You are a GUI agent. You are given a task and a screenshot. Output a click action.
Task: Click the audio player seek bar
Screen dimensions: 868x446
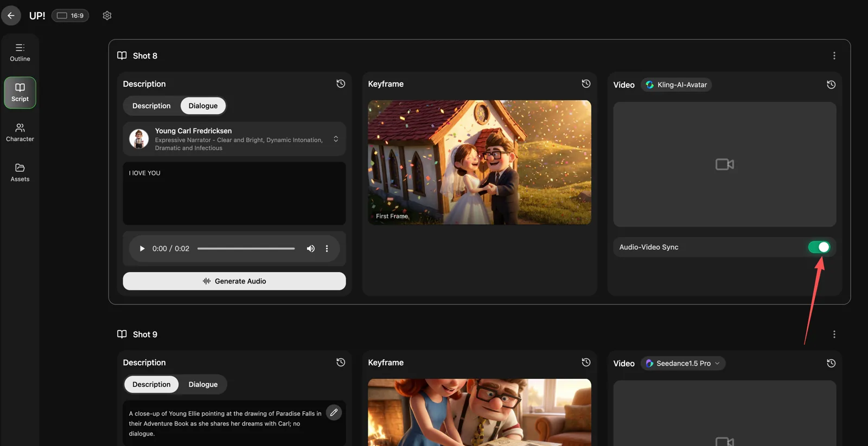point(246,249)
